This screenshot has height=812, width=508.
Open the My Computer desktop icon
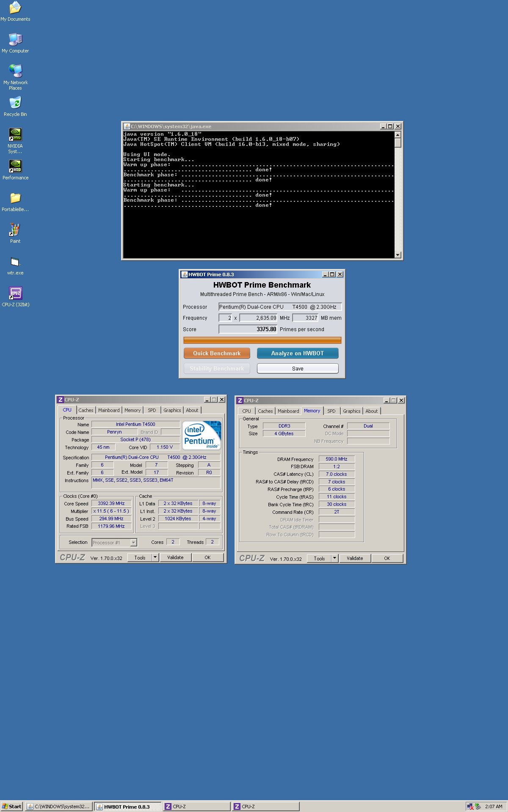point(15,43)
